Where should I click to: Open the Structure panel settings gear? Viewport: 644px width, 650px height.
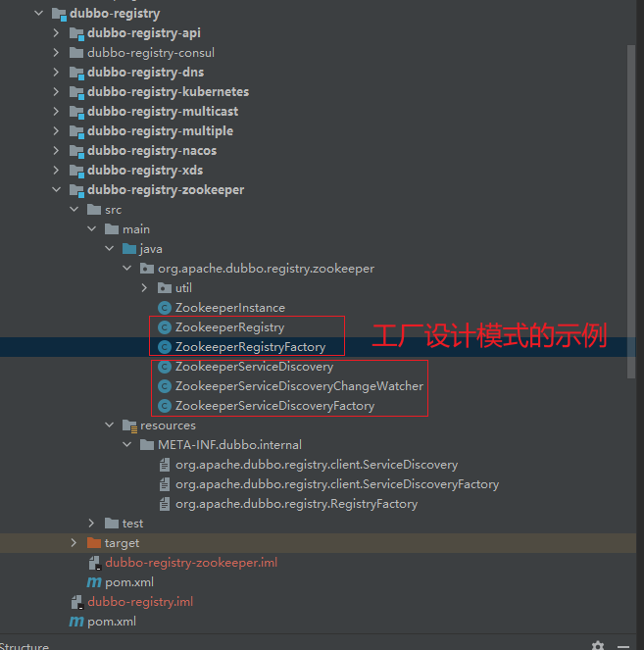coord(598,646)
